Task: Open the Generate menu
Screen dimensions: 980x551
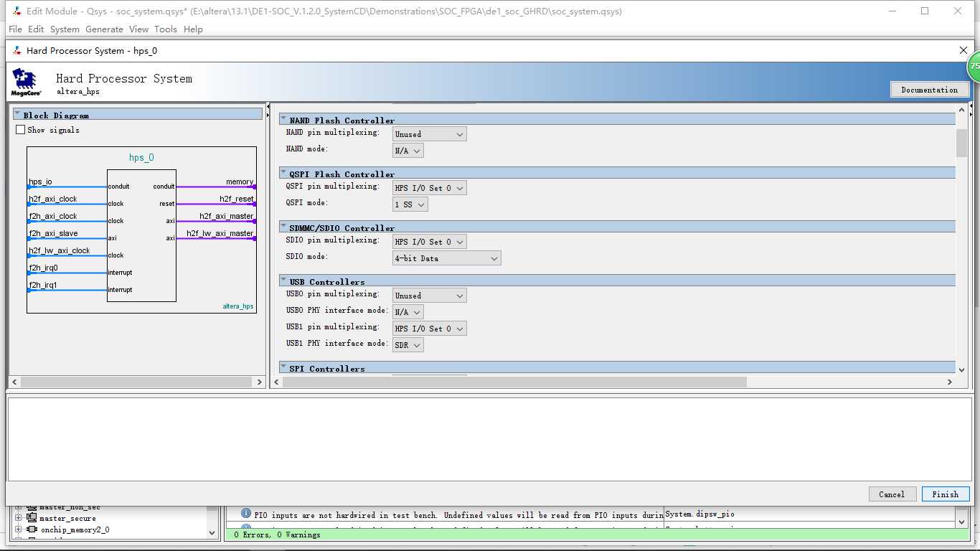Action: coord(104,29)
